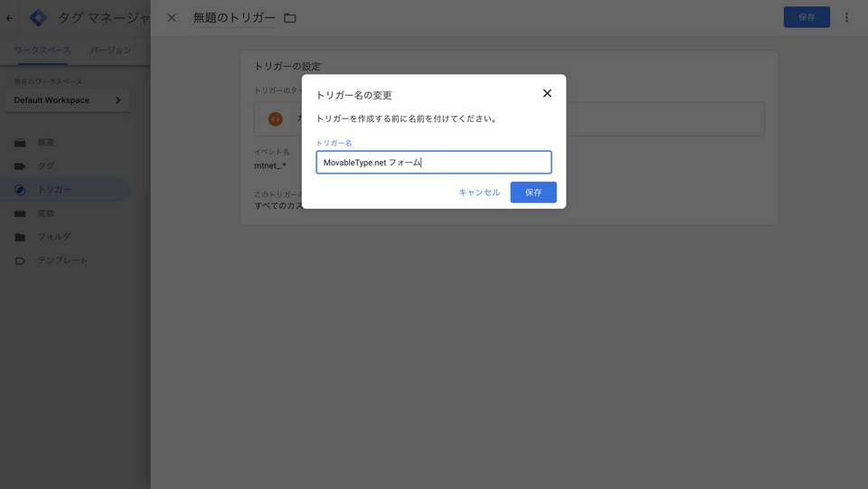Cancel the trigger name change
868x489 pixels.
(479, 193)
